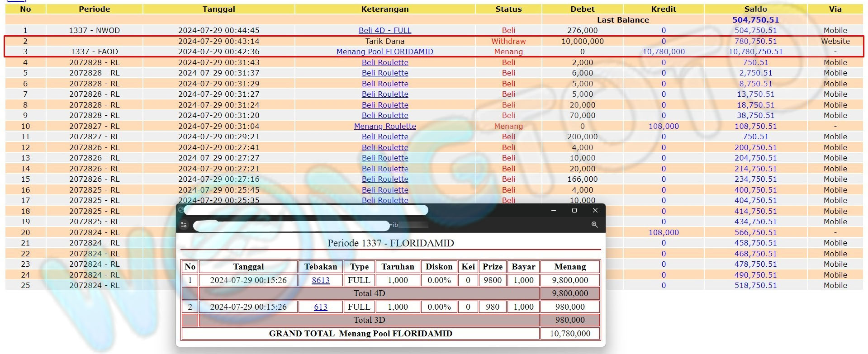The width and height of the screenshot is (868, 354).
Task: Click the zoom magnifier icon in popup
Action: [x=594, y=225]
